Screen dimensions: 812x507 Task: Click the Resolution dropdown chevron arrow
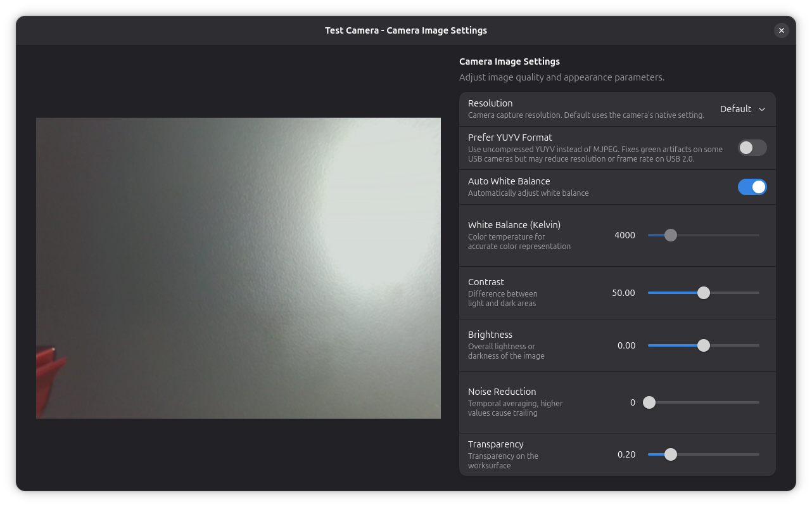point(762,109)
